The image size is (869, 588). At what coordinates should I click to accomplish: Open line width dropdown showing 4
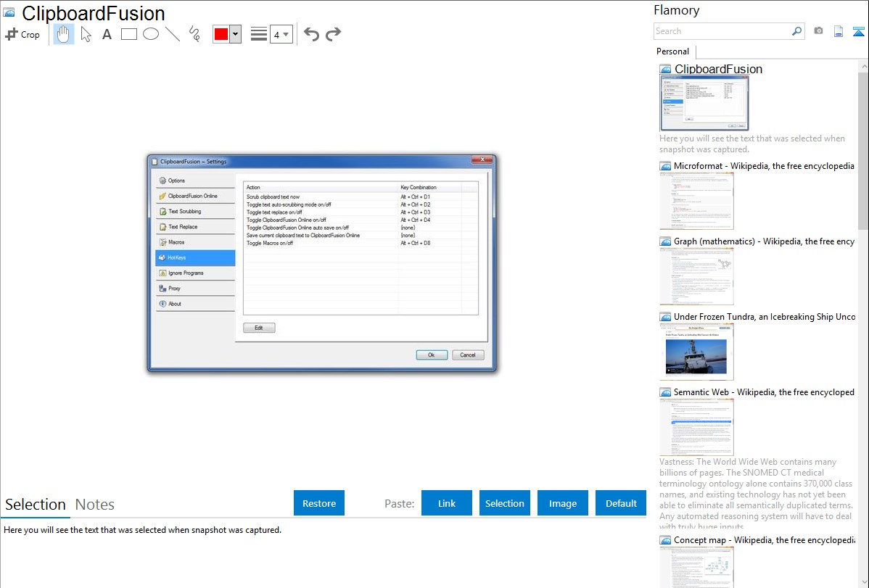point(281,34)
